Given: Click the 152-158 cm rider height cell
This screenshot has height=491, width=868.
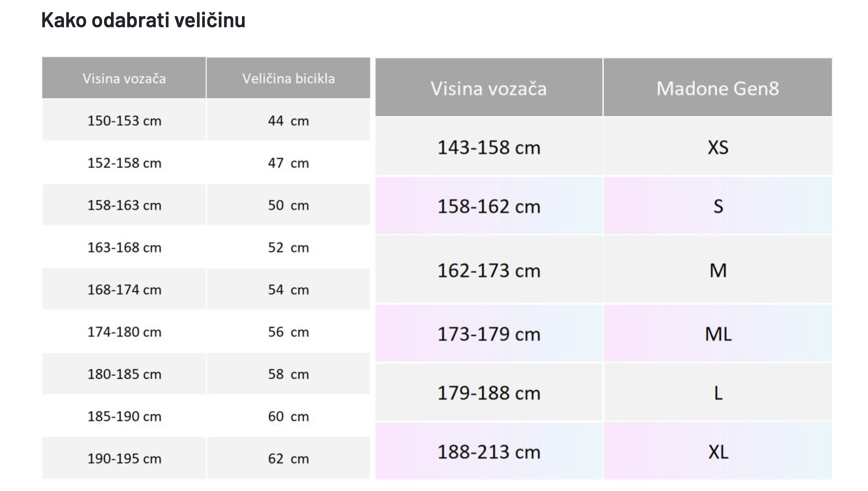Looking at the screenshot, I should click(124, 163).
